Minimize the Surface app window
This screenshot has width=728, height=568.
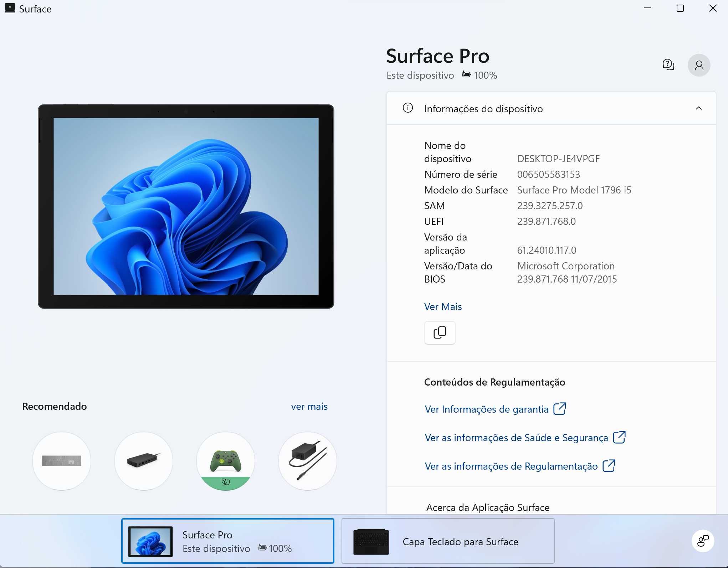pyautogui.click(x=647, y=8)
